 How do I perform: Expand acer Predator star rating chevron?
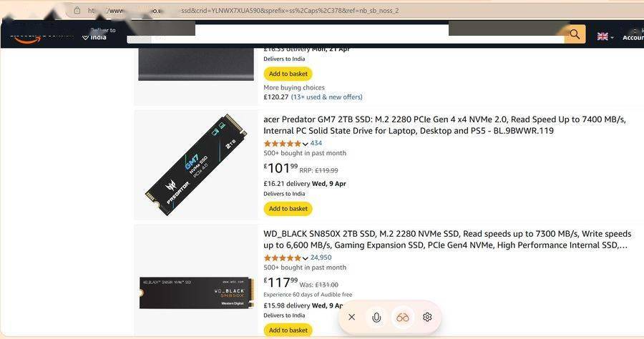[306, 144]
